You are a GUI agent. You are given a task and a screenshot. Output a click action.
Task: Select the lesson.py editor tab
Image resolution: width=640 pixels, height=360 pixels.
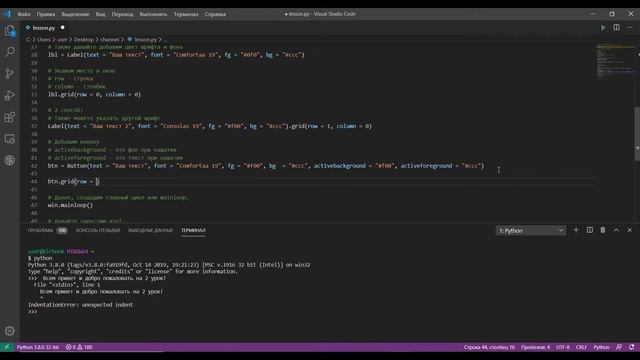pos(44,28)
